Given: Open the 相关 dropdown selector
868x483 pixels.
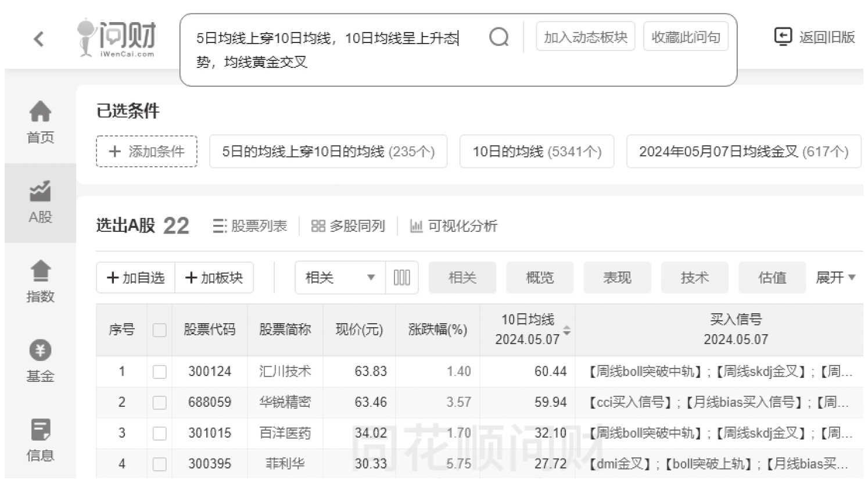Looking at the screenshot, I should pos(340,277).
